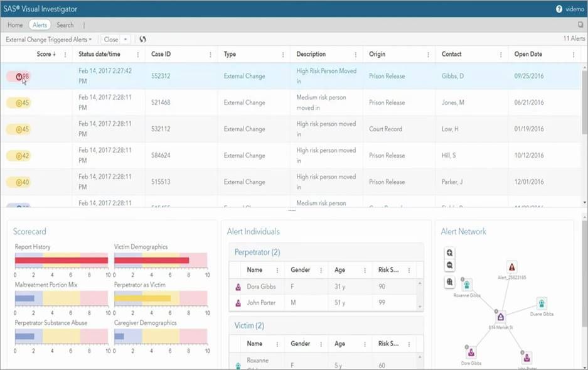Open Description column options menu

click(356, 55)
